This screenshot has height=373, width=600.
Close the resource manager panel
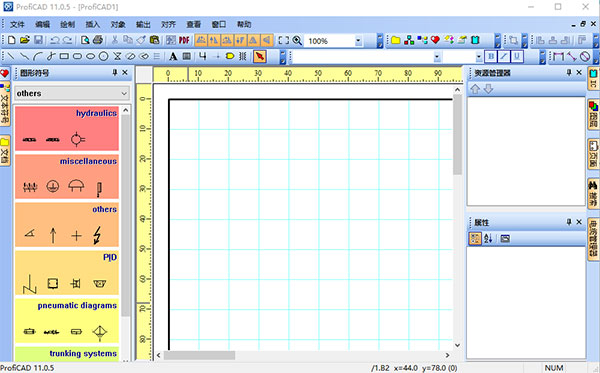(x=579, y=72)
